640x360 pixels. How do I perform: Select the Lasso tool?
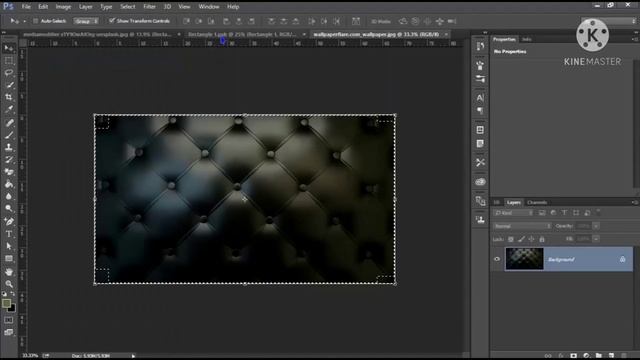pos(9,73)
